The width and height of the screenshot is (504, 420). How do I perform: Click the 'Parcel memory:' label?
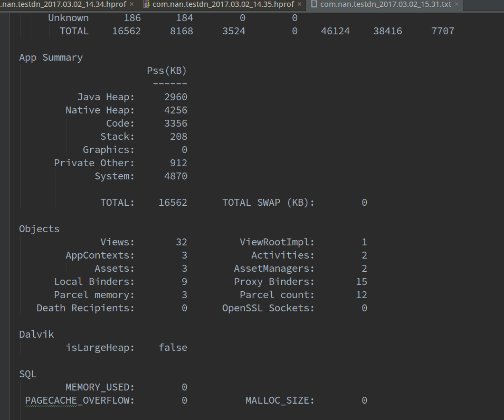pos(94,294)
